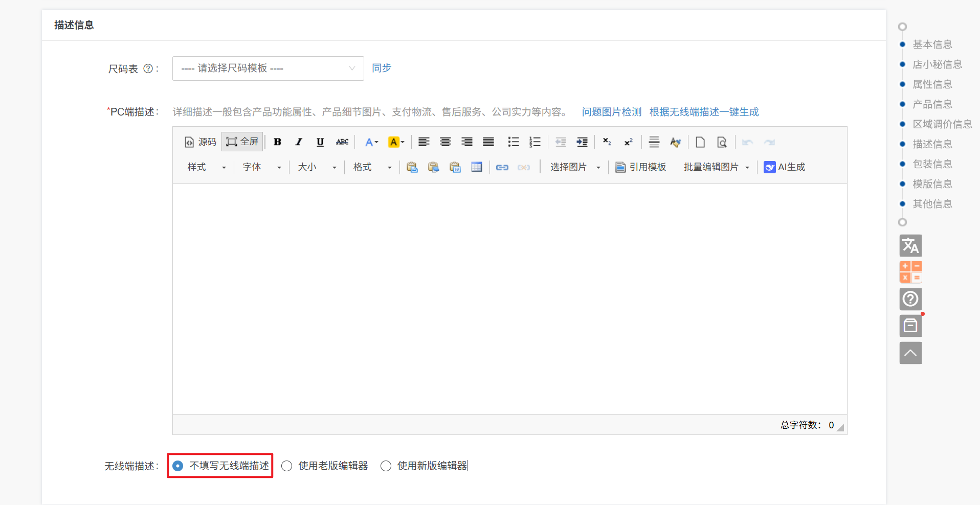This screenshot has height=505, width=980.
Task: Open the calculator tool icon
Action: (x=910, y=272)
